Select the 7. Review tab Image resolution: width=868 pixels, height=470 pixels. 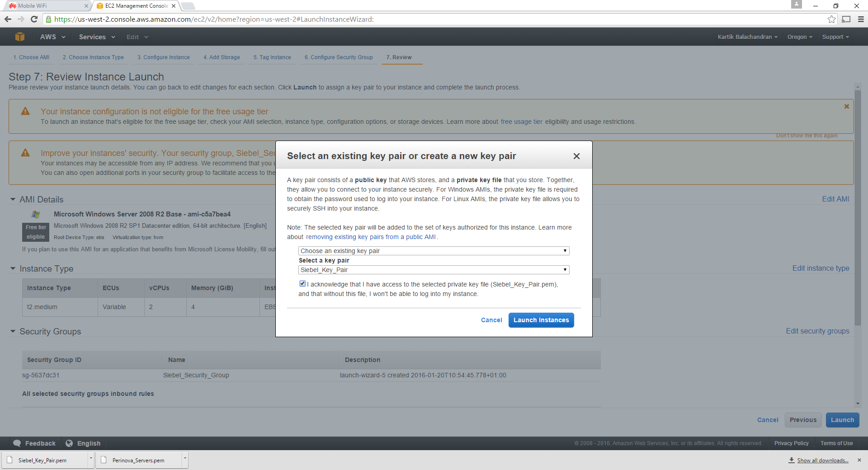point(399,57)
